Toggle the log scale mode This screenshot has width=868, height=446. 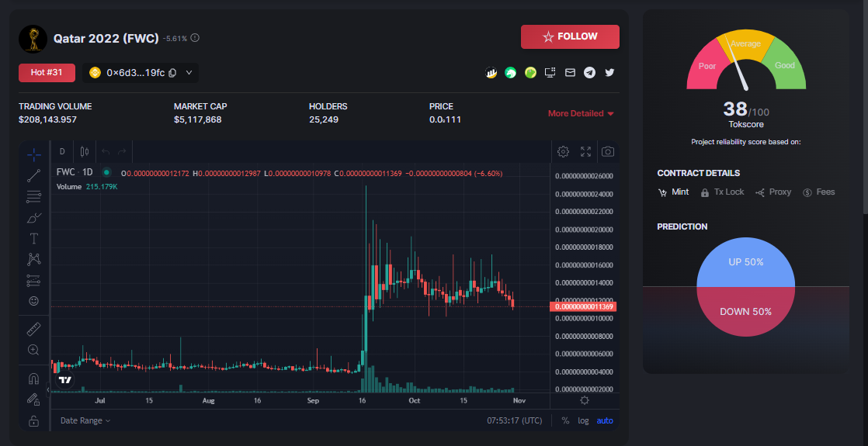click(x=584, y=420)
